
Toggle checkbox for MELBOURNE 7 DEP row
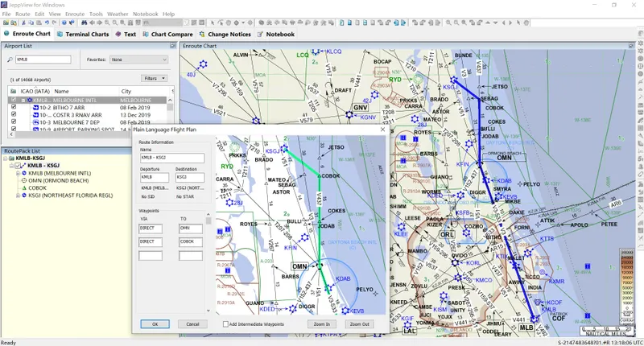[x=14, y=122]
